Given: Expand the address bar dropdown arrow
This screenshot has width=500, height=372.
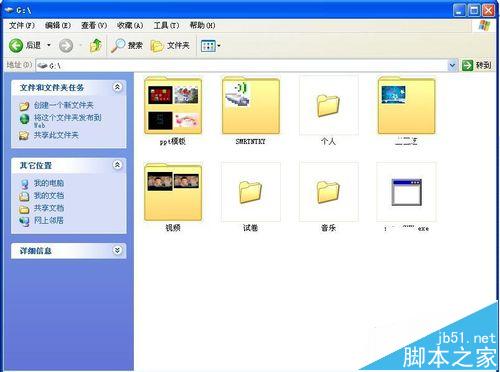Looking at the screenshot, I should coord(452,65).
